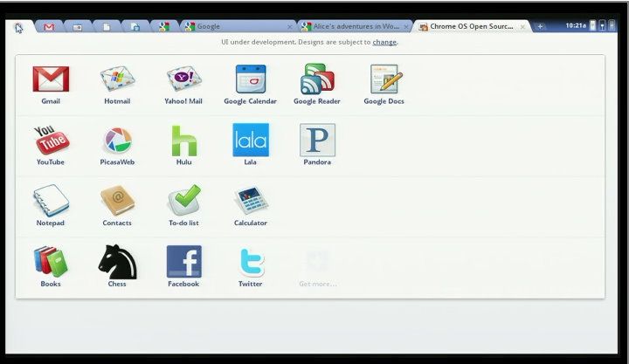Close the Google tab
The image size is (629, 364).
[290, 27]
